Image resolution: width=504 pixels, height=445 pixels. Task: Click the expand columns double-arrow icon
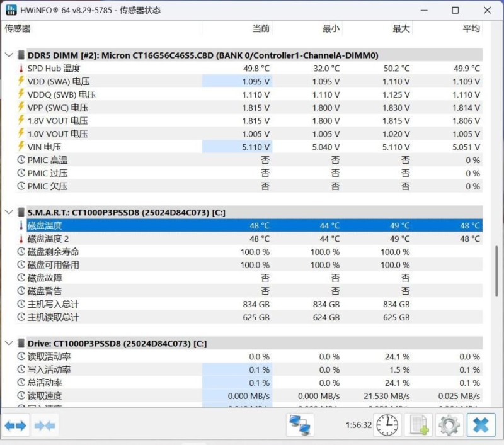click(16, 425)
